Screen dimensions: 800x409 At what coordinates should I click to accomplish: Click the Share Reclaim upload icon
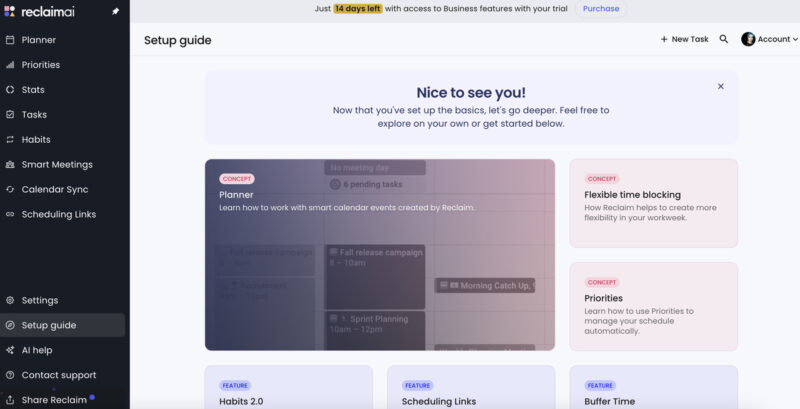(x=10, y=400)
